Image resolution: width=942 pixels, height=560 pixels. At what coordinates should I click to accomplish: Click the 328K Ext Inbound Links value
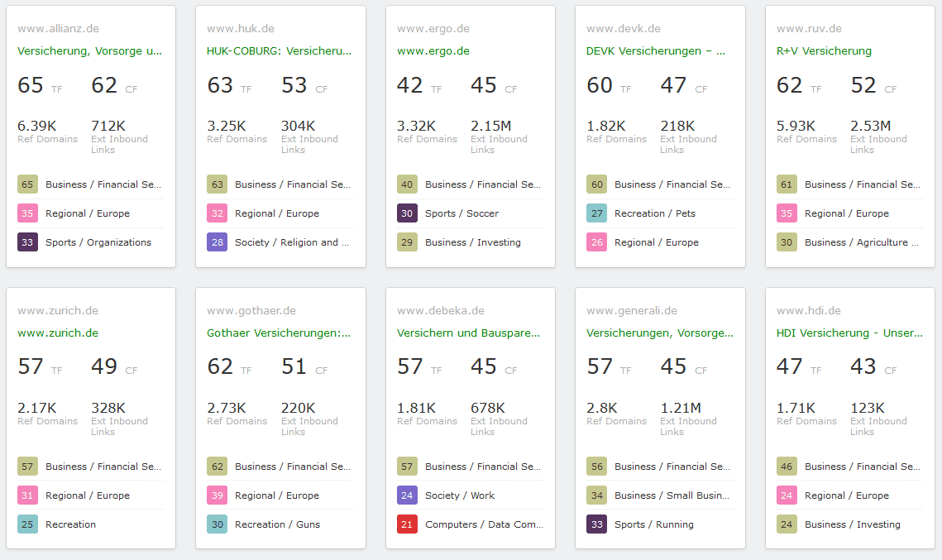point(108,408)
